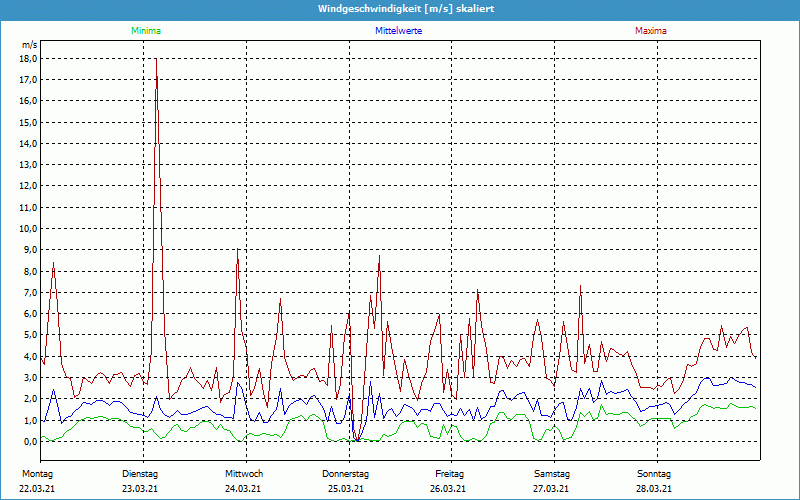Viewport: 800px width, 500px height.
Task: Select the 7,0 y-axis value
Action: coord(31,293)
